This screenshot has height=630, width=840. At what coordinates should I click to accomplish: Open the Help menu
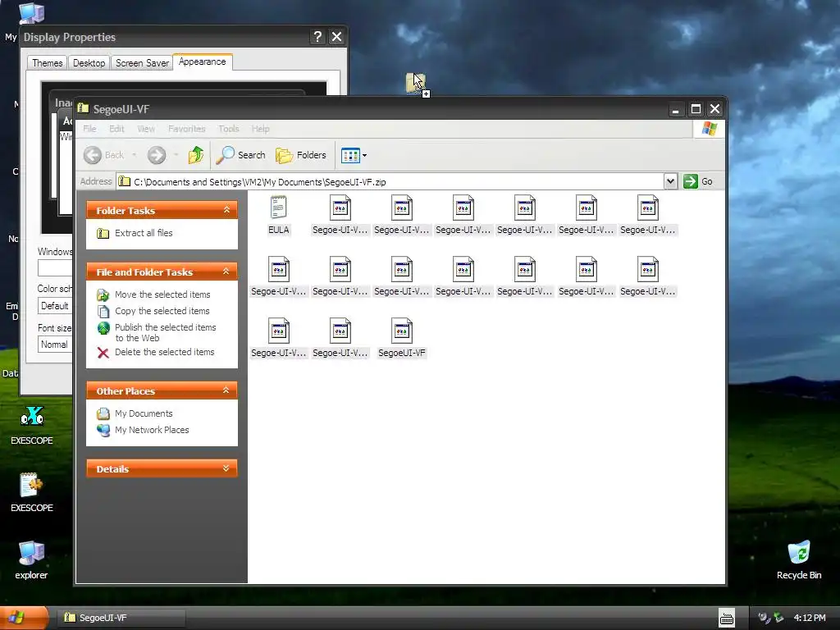(x=260, y=129)
